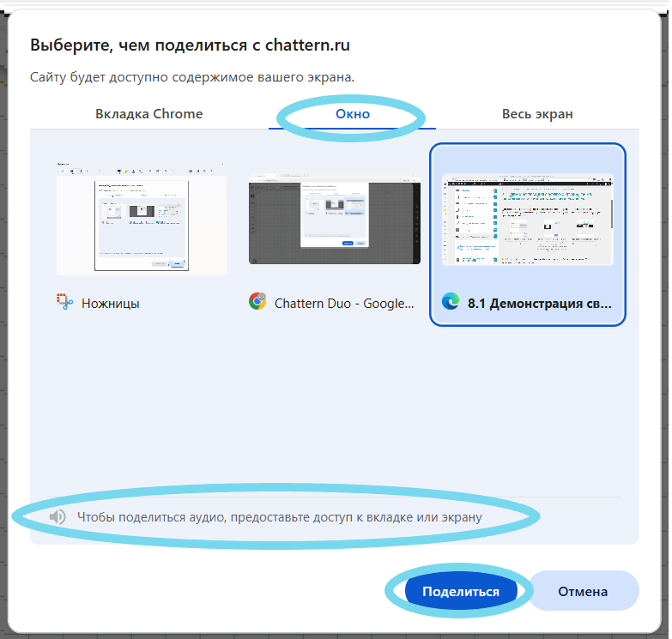Select the Окно tab
The height and width of the screenshot is (639, 672).
(353, 114)
